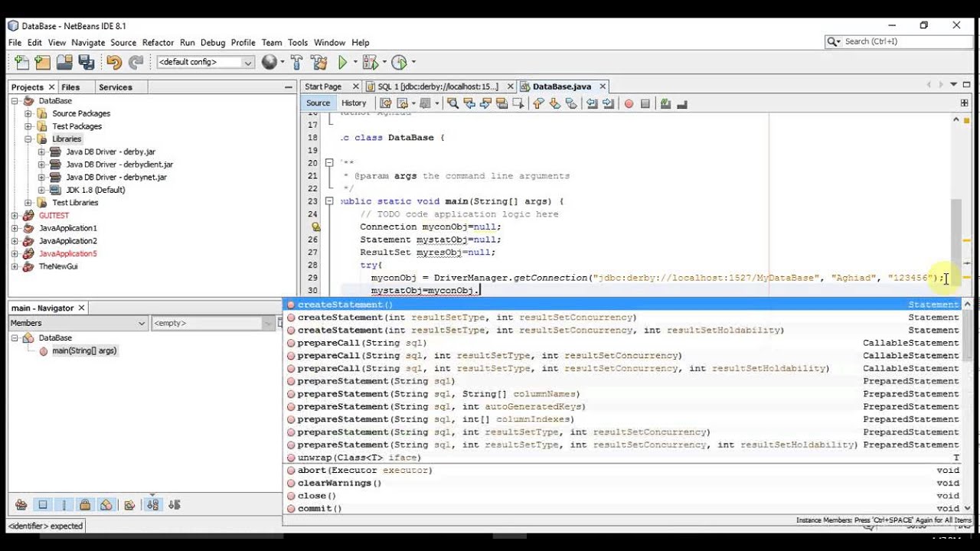Viewport: 980px width, 551px height.
Task: Open the Tools menu
Action: [298, 43]
